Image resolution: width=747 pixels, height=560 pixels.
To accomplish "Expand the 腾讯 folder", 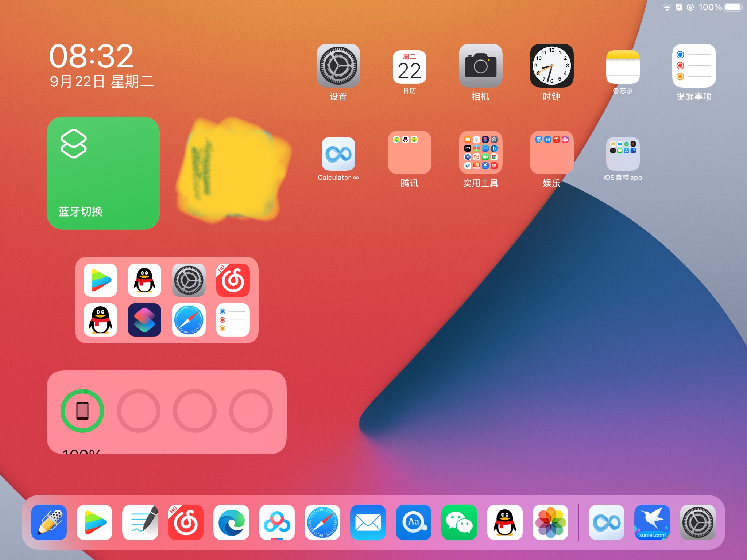I will tap(409, 152).
